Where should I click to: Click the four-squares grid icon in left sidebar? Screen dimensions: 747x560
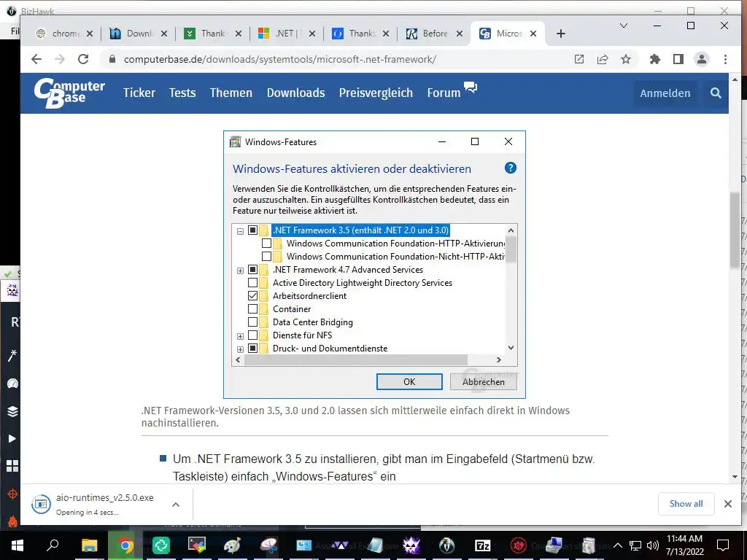(x=12, y=466)
